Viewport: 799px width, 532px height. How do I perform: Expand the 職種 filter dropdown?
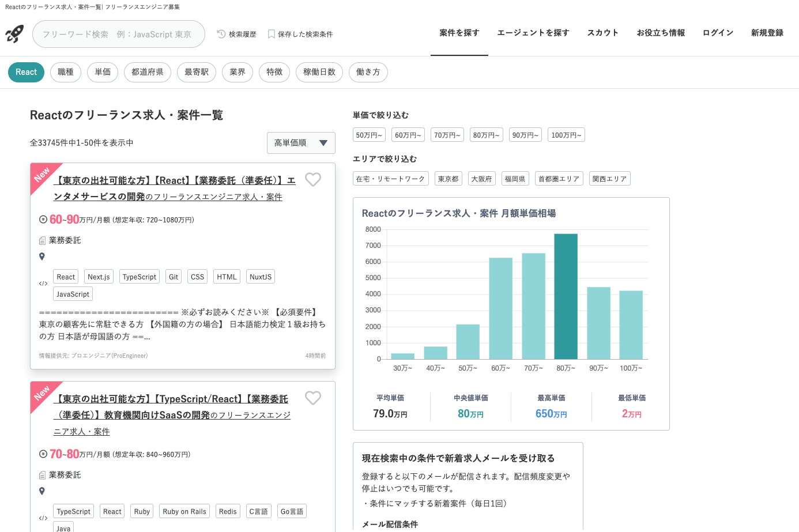click(x=66, y=72)
